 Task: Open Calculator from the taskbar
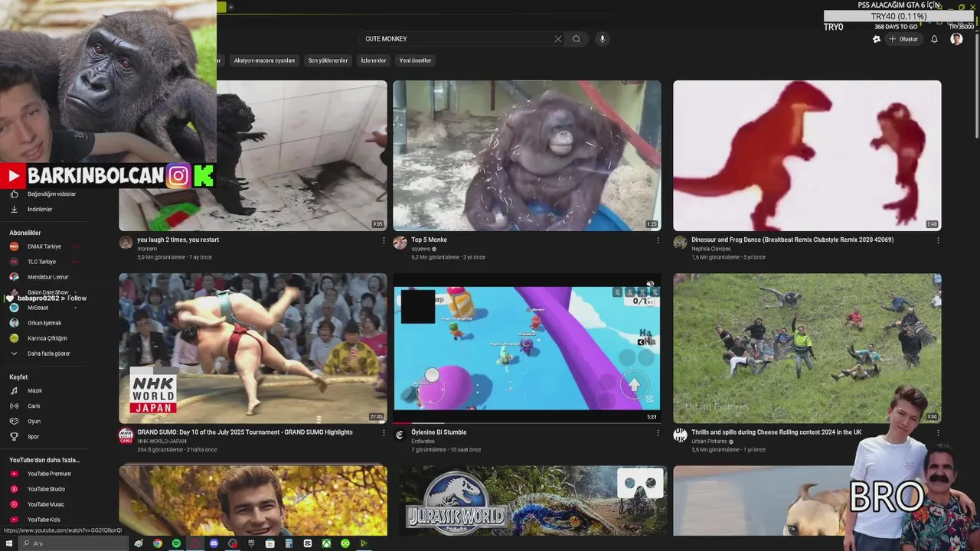(x=289, y=543)
